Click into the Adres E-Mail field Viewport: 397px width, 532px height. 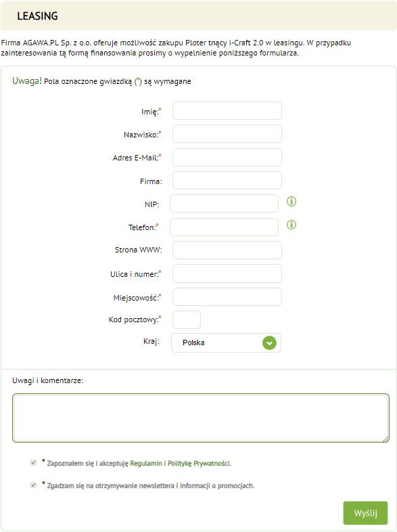click(x=227, y=158)
